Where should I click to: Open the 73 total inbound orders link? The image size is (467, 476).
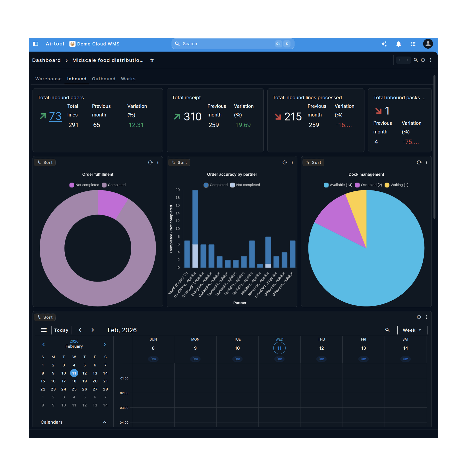[55, 116]
